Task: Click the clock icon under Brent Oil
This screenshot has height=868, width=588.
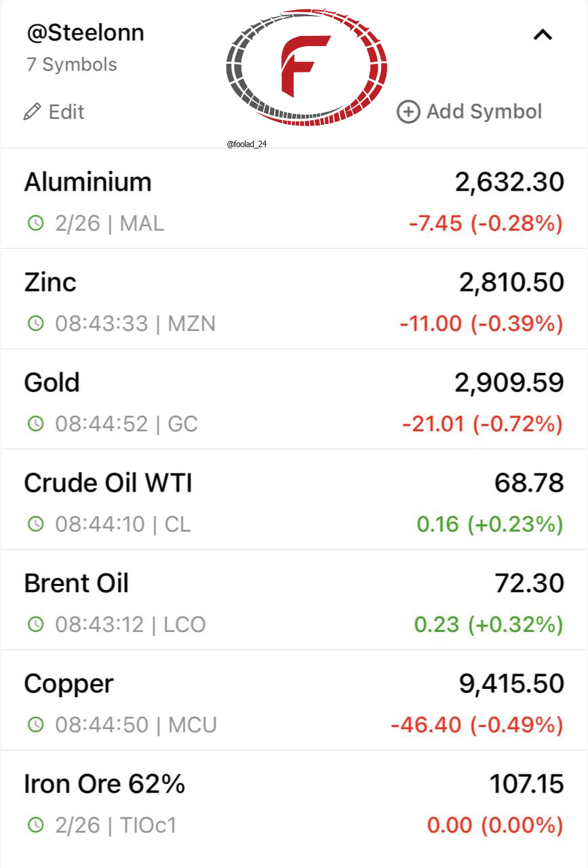Action: (x=35, y=624)
